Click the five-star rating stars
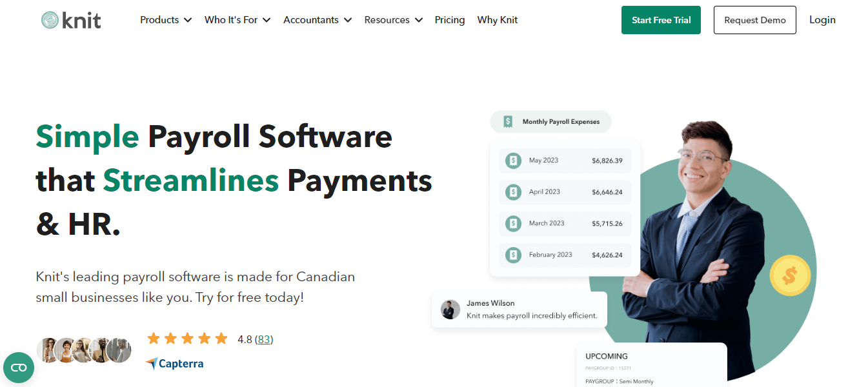The height and width of the screenshot is (387, 868). click(187, 339)
